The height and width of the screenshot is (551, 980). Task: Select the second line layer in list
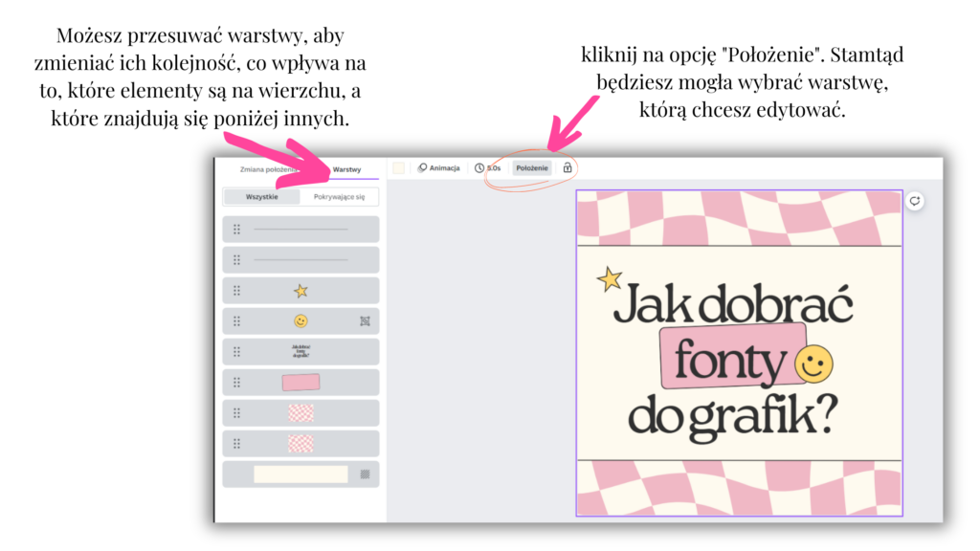[301, 260]
